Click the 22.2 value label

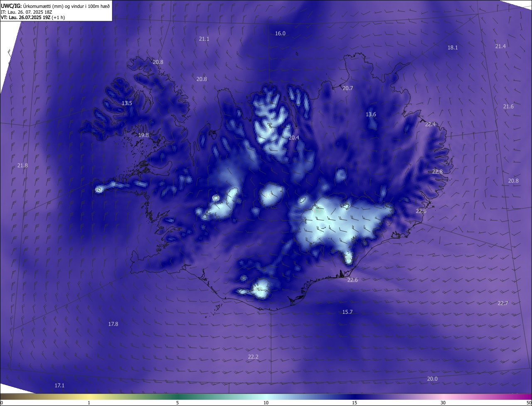coord(253,357)
